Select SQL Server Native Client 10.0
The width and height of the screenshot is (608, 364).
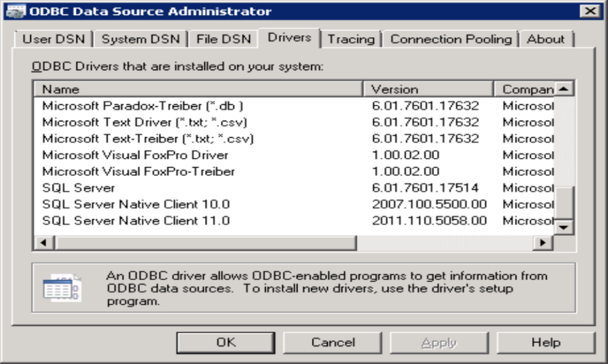[x=136, y=204]
